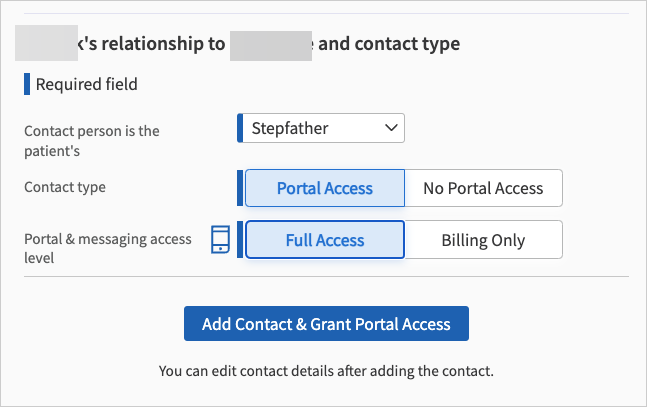Click the blue required bar beside Full Access
The image size is (647, 407).
click(x=240, y=240)
